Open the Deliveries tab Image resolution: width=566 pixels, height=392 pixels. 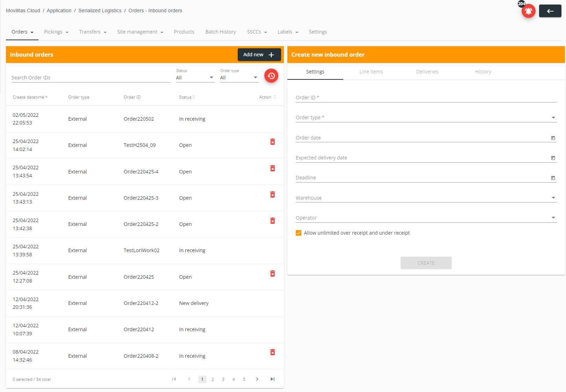[427, 72]
